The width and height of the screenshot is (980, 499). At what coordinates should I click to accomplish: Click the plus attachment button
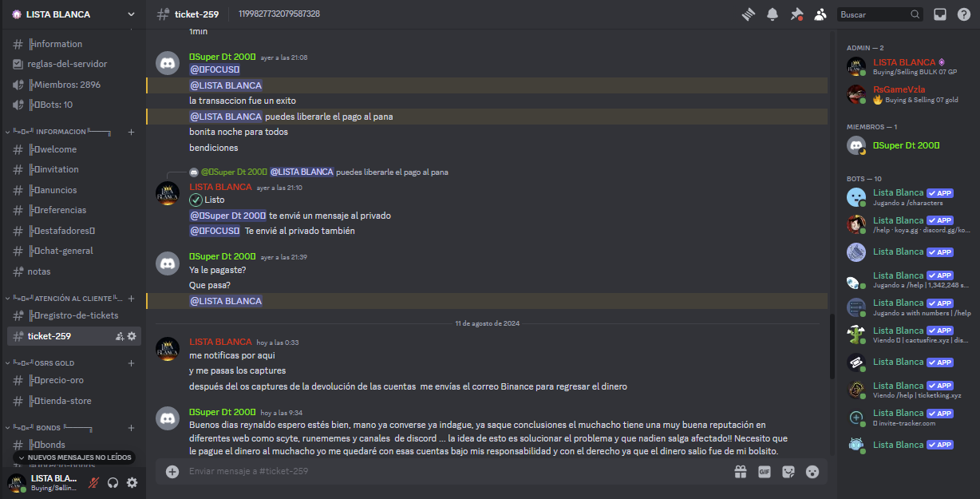point(172,471)
